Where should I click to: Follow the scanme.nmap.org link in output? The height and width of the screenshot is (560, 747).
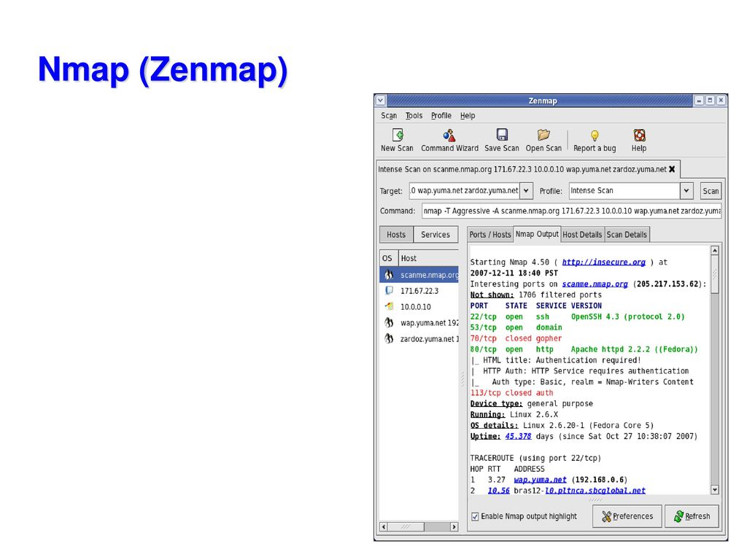click(595, 284)
